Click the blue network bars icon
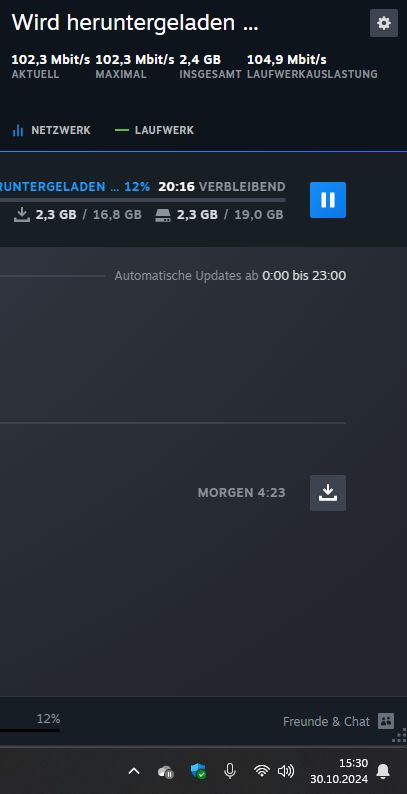Screen dimensions: 407x794 click(18, 130)
